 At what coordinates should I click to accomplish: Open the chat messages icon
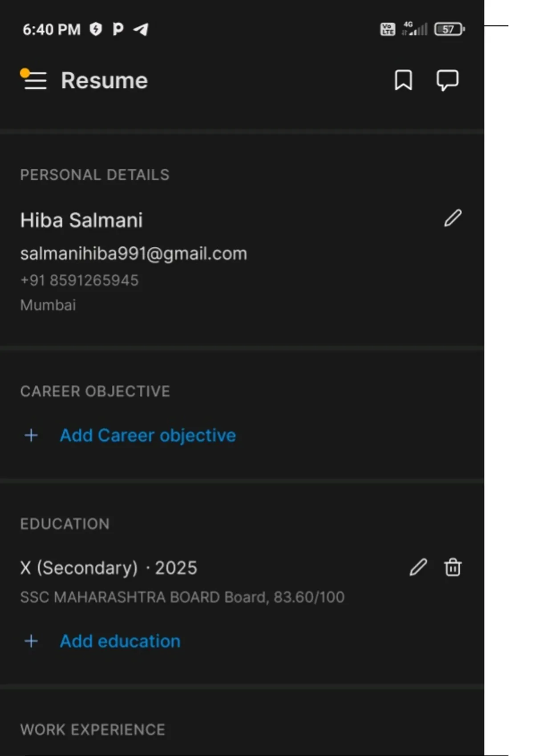(x=447, y=80)
